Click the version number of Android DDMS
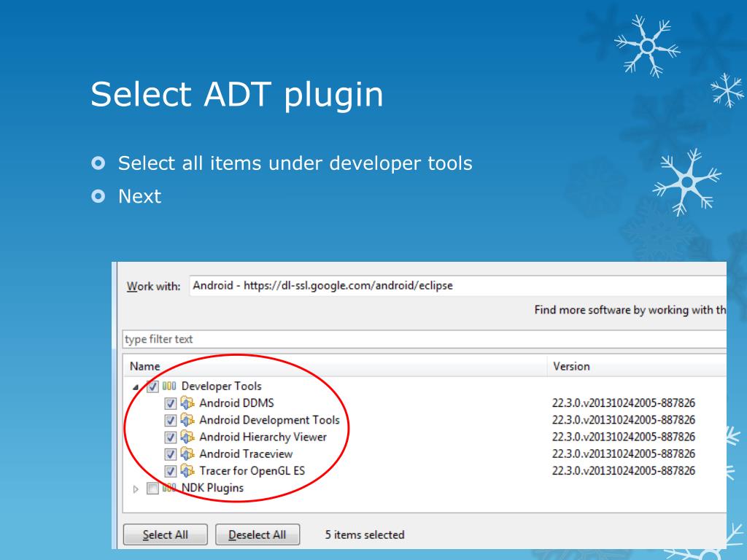 pyautogui.click(x=624, y=402)
